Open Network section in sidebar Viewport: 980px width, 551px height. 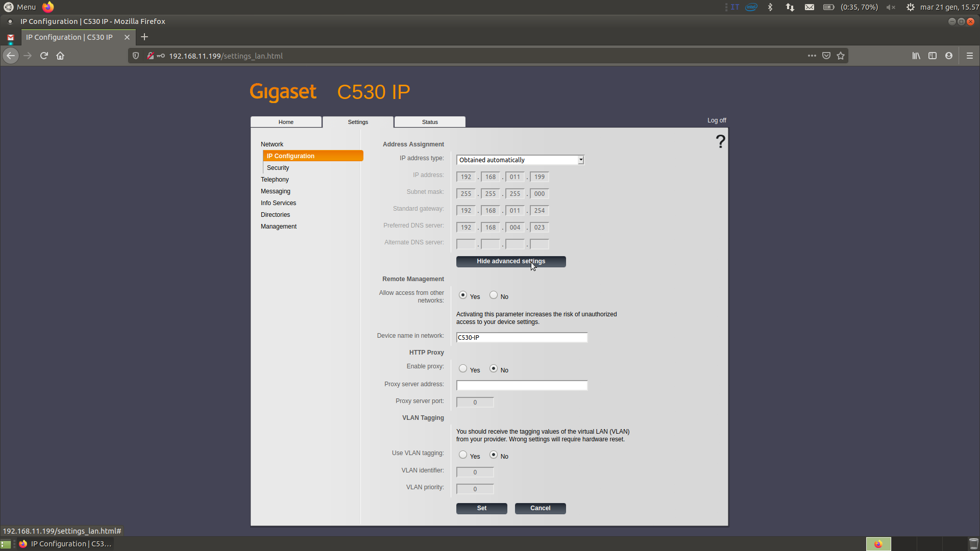point(272,144)
